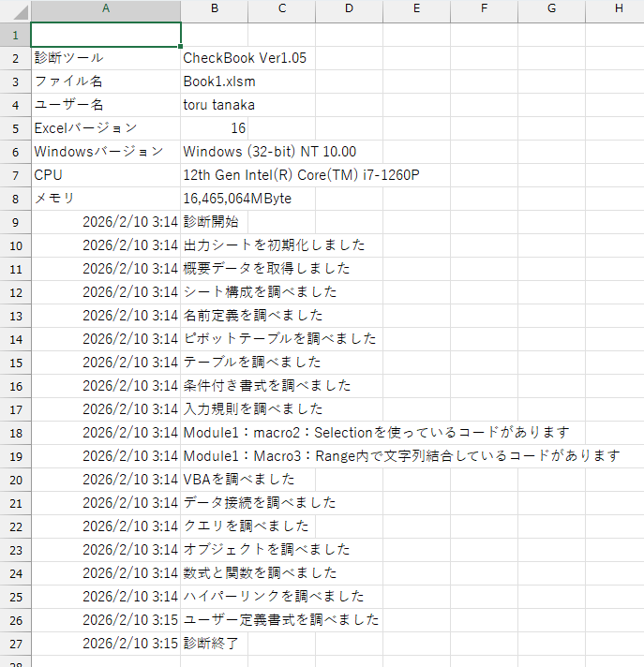Click row header 27
This screenshot has height=667, width=644.
pos(15,644)
